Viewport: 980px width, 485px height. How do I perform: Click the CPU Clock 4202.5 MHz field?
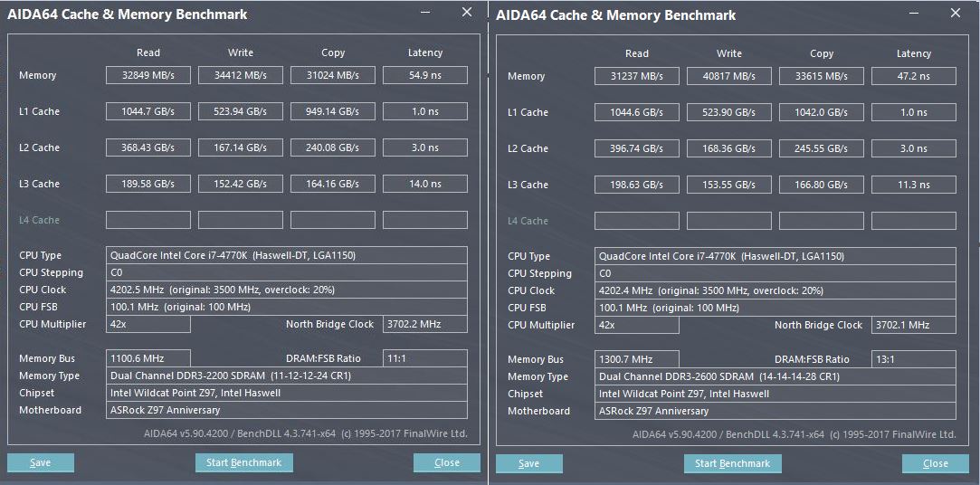tap(287, 290)
